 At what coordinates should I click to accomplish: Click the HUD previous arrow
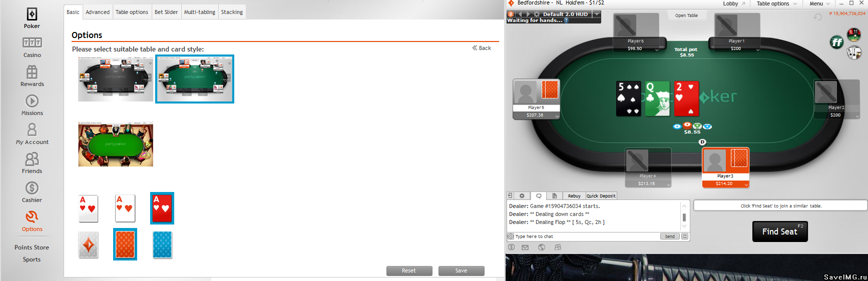[x=520, y=14]
